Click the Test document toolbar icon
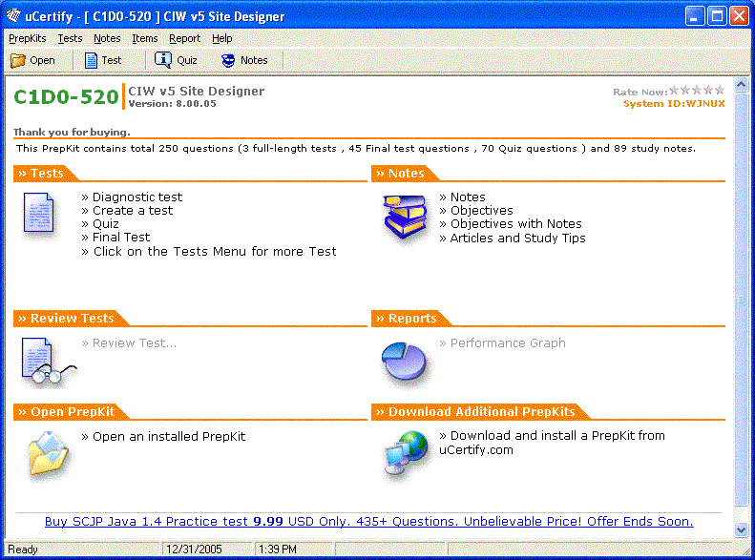This screenshot has width=755, height=560. 91,60
